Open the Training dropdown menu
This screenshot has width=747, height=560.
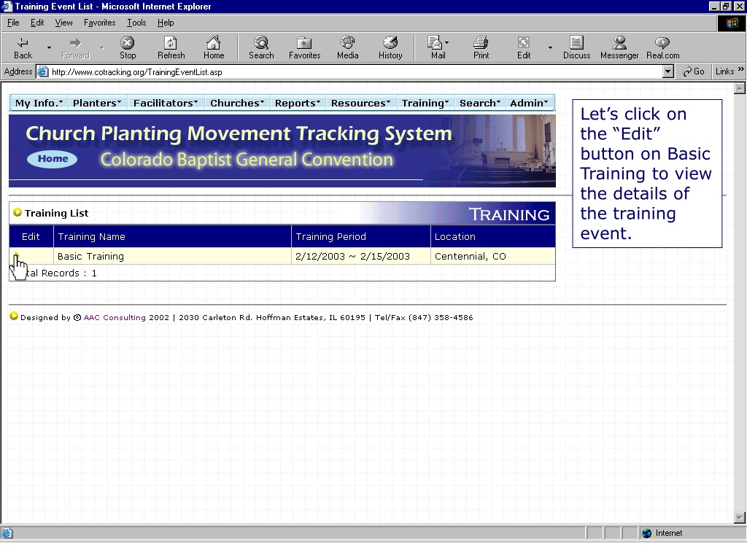(x=425, y=103)
